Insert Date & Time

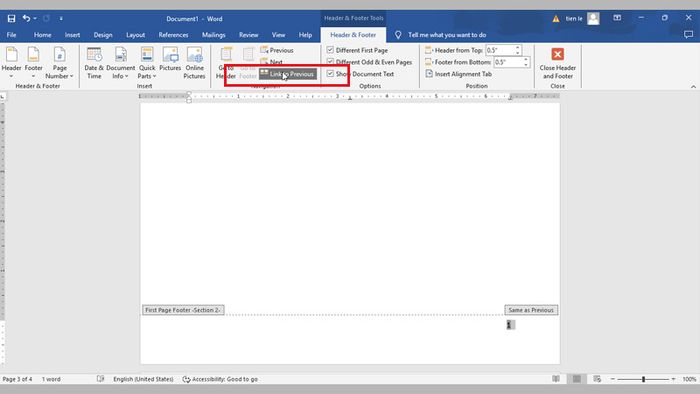click(x=94, y=62)
